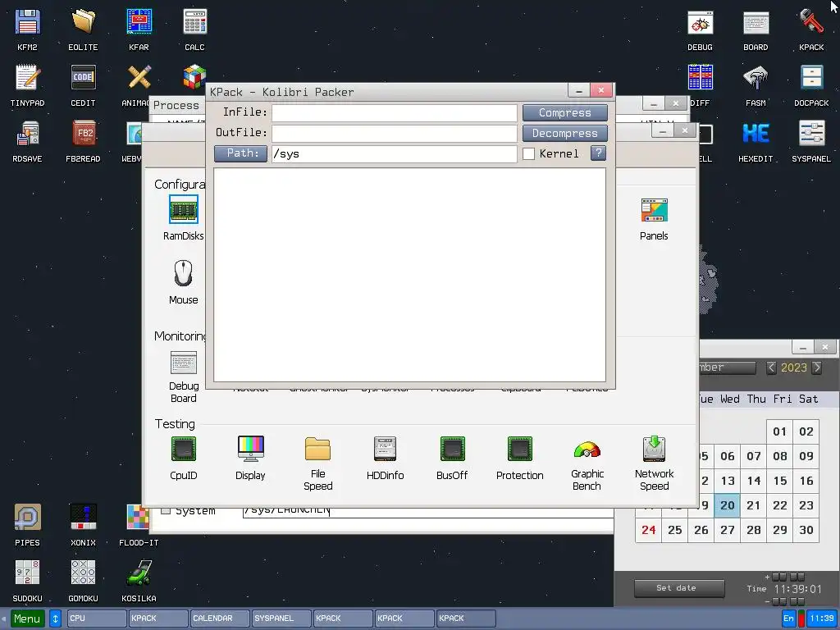Open the KPack help question button
This screenshot has width=840, height=630.
598,153
